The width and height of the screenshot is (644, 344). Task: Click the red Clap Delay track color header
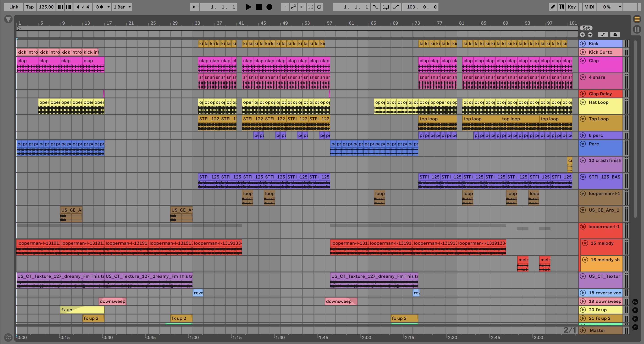[x=605, y=94]
